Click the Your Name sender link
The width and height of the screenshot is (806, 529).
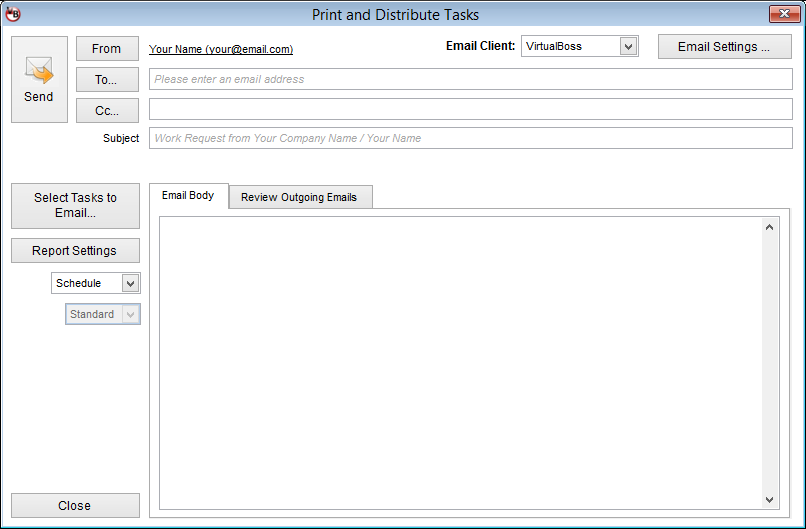tap(220, 49)
